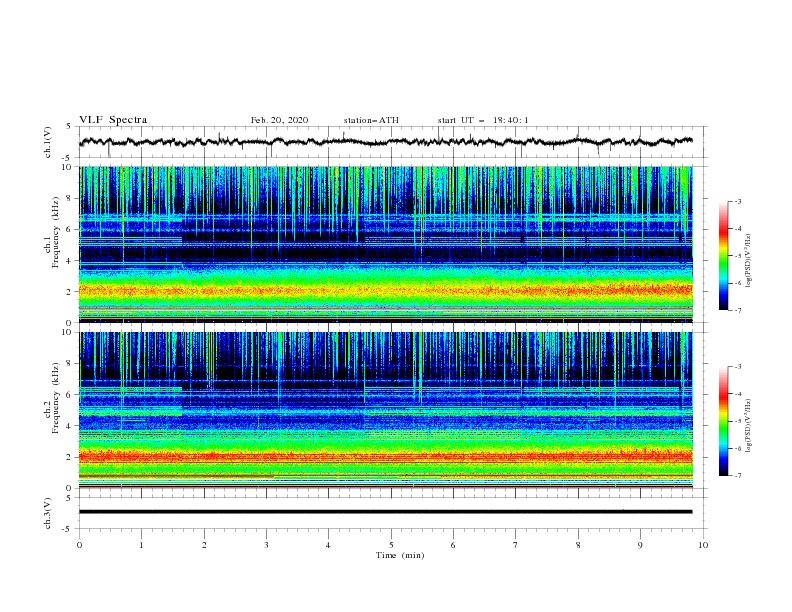Click the ch.2 spectrogram panel
Viewport: 792px width, 612px height.
tap(386, 410)
